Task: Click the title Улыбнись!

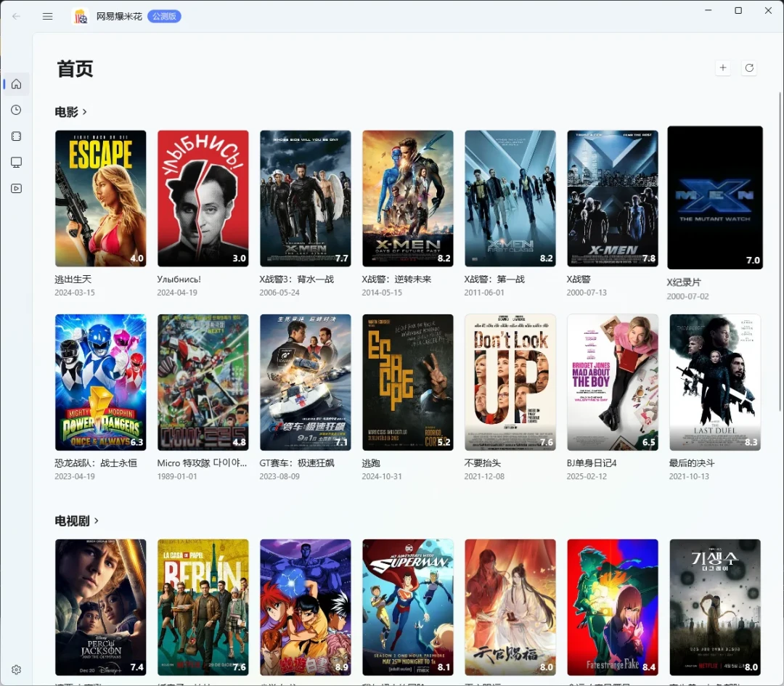Action: (x=179, y=279)
